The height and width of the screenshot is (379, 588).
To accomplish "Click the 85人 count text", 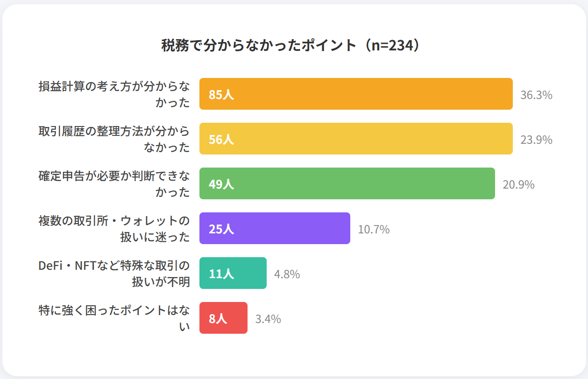I will [x=221, y=95].
